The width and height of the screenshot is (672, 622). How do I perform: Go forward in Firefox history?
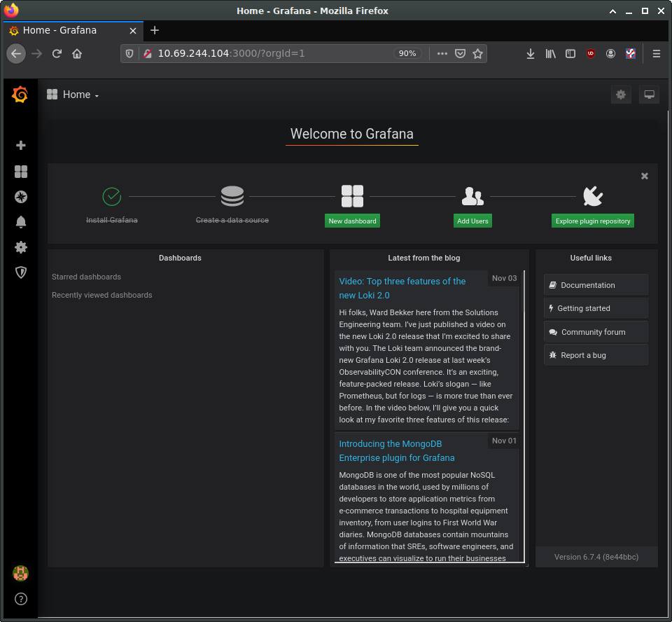(37, 54)
